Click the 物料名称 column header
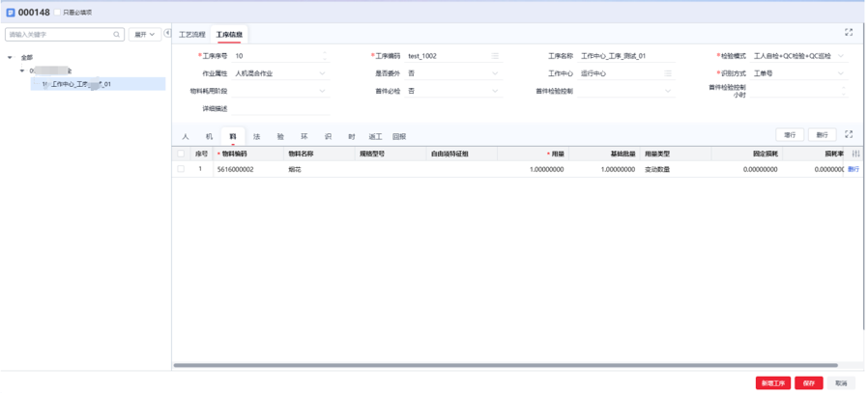Viewport: 868px width, 395px height. click(319, 154)
